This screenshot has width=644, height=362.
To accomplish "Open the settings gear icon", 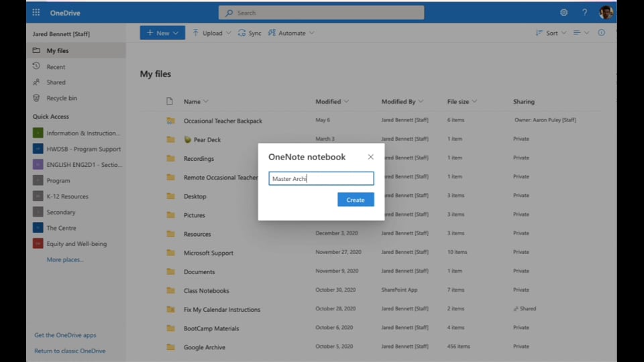I will tap(564, 13).
